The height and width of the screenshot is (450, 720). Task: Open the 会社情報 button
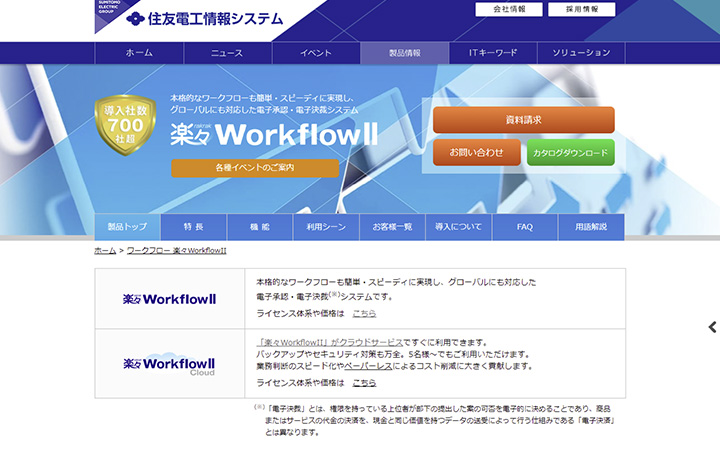click(509, 9)
